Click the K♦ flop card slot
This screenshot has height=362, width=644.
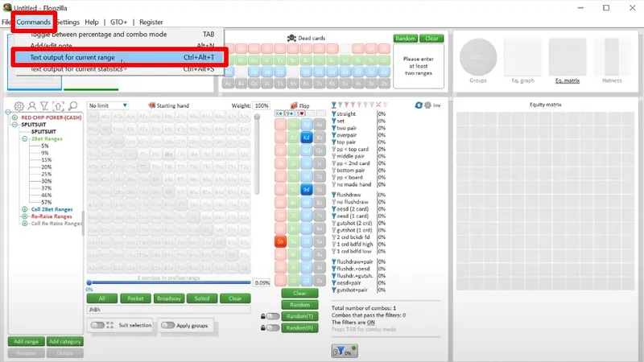(x=279, y=113)
